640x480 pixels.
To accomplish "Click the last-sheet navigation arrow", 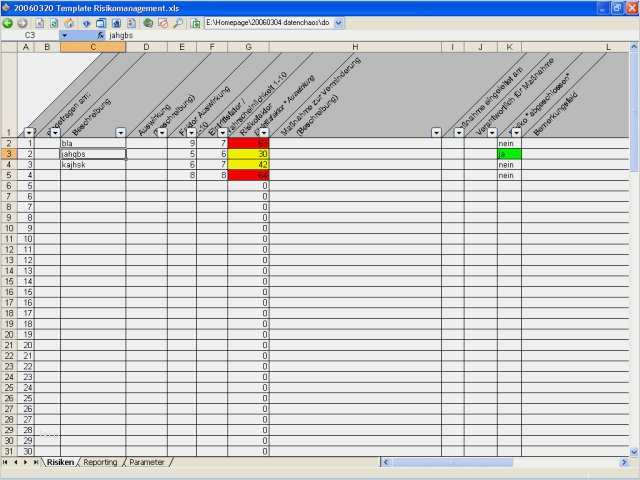I will pyautogui.click(x=37, y=463).
